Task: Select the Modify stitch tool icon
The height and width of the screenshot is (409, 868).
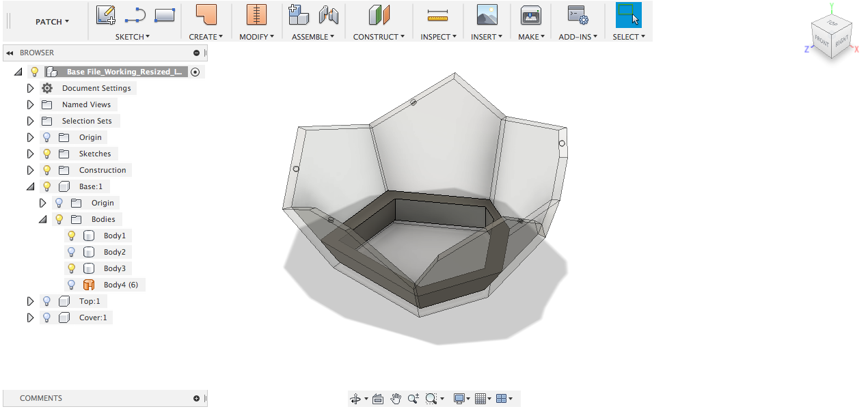Action: [x=256, y=15]
